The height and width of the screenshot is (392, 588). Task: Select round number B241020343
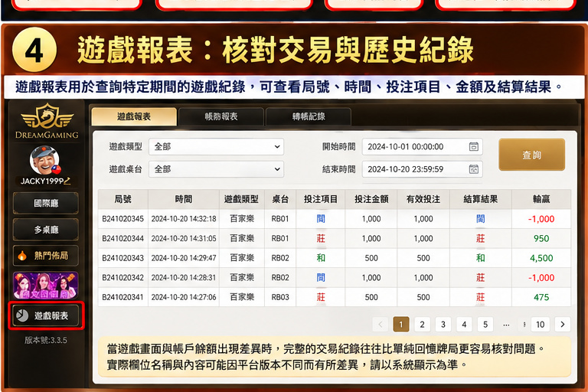click(123, 258)
